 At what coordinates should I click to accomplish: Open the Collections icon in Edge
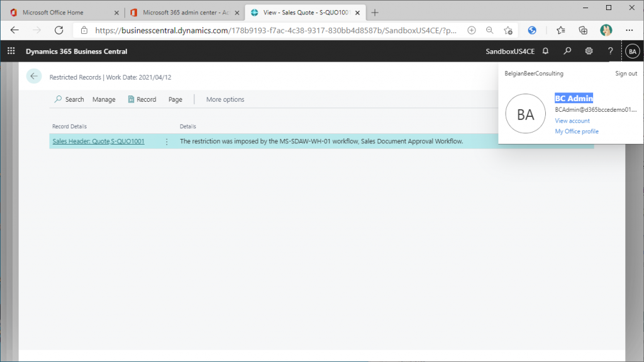pyautogui.click(x=583, y=30)
